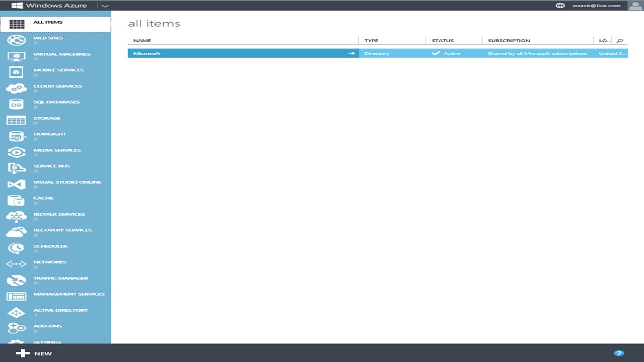Select the Mobile Services icon
The image size is (644, 362).
tap(17, 72)
